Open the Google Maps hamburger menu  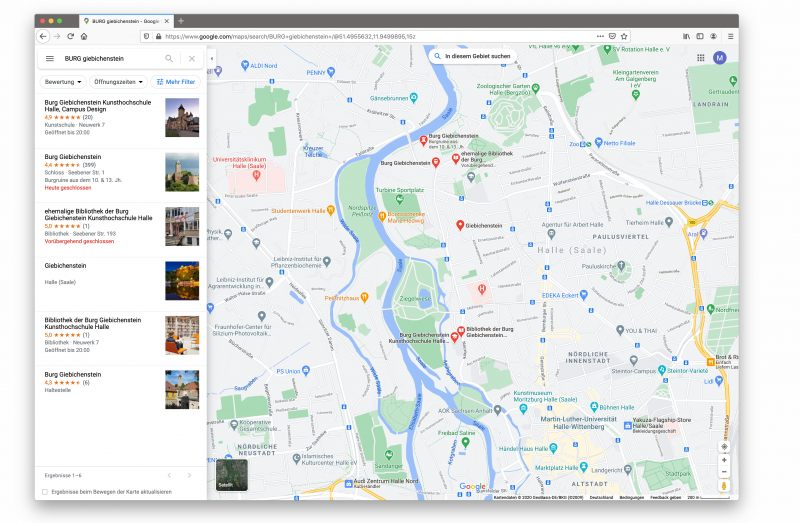pos(49,59)
